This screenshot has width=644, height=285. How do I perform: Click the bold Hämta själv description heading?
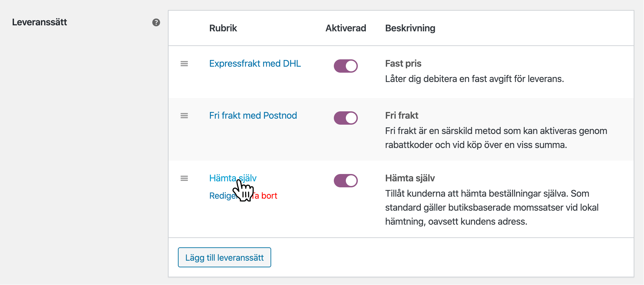410,178
